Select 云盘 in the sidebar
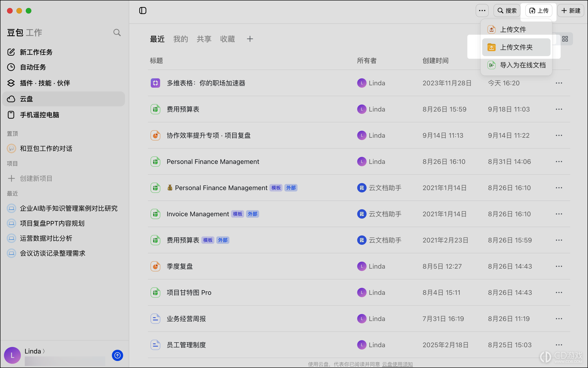 point(63,99)
